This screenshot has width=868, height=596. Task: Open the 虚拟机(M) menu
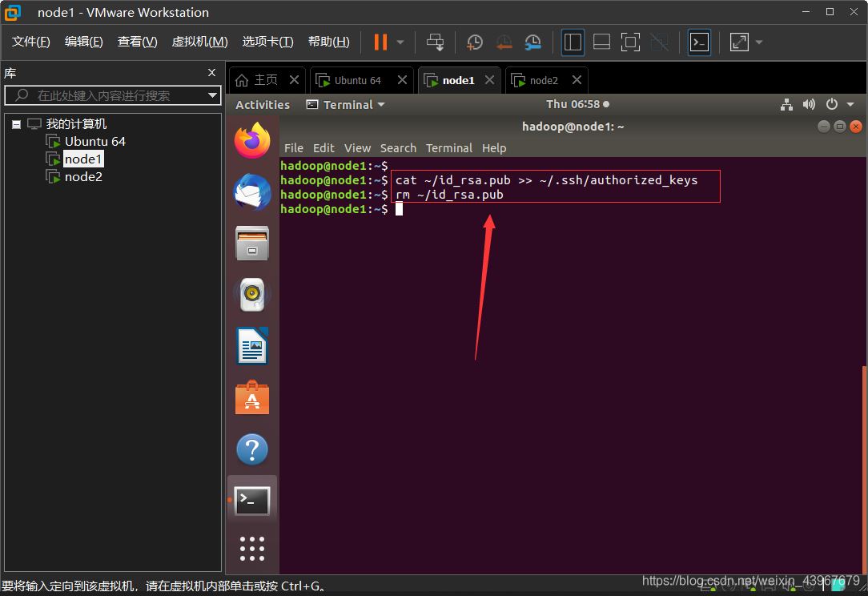coord(199,42)
